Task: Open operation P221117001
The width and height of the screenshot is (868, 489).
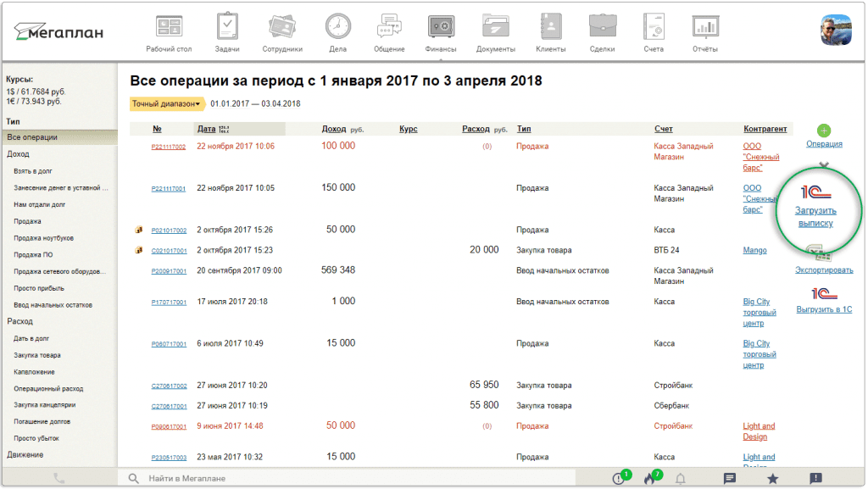Action: (x=169, y=189)
